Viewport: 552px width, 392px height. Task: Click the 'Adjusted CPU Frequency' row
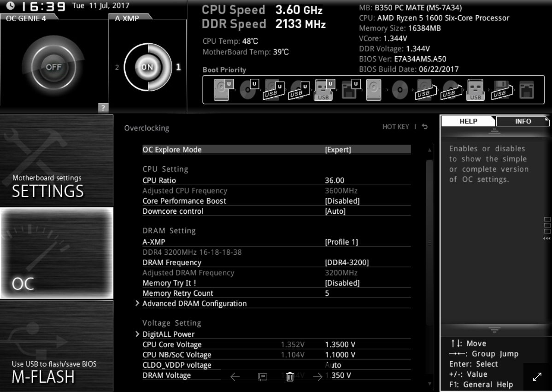[x=276, y=191]
